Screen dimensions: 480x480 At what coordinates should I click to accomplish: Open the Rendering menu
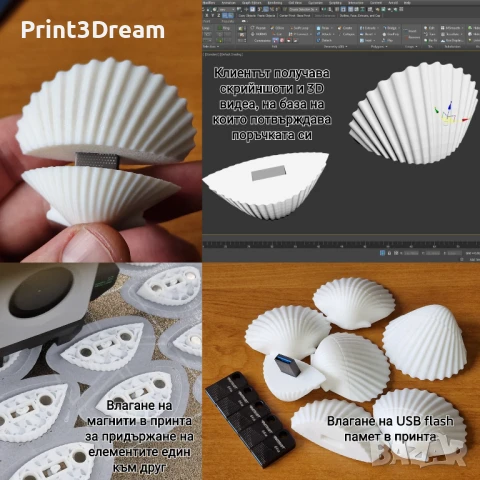click(x=275, y=2)
